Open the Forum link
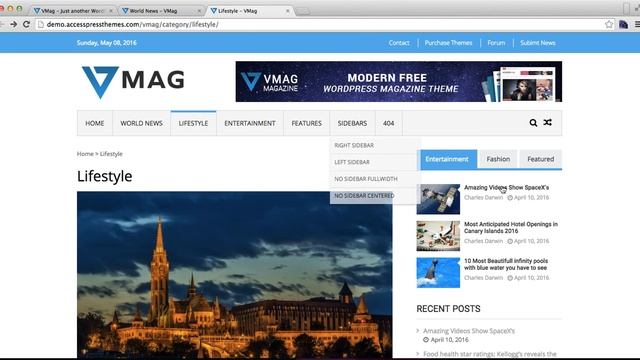This screenshot has width=640, height=360. pos(496,43)
